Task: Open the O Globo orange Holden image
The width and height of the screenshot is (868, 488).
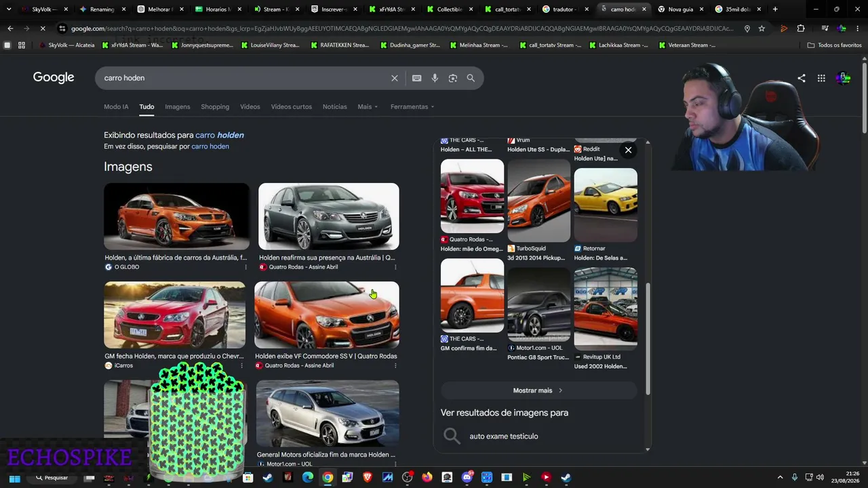Action: 176,216
